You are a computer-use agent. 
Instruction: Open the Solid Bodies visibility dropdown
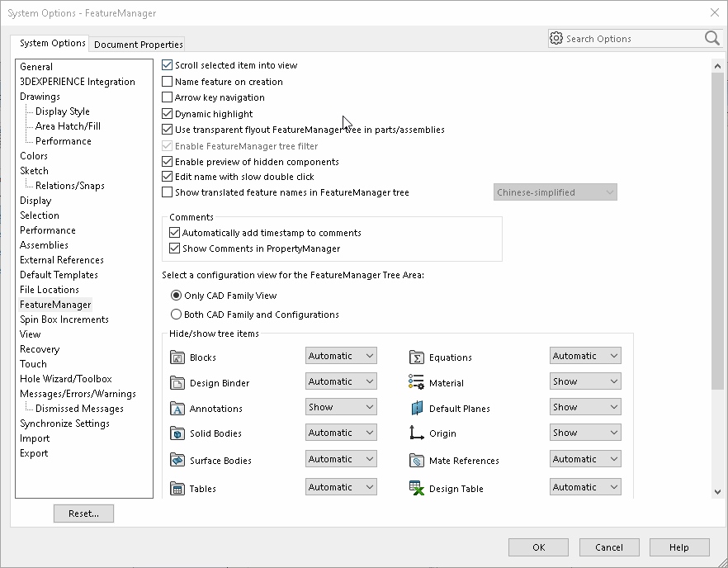pyautogui.click(x=341, y=433)
